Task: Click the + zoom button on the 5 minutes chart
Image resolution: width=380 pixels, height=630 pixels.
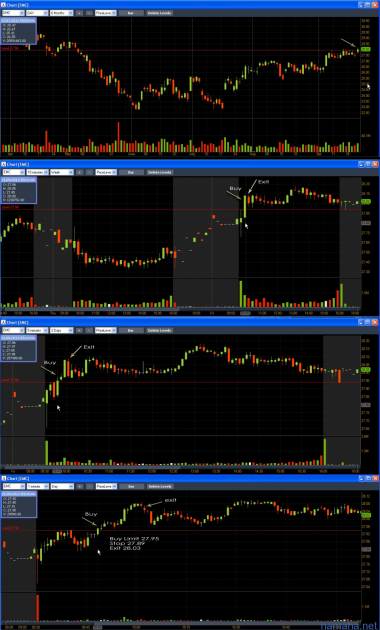Action: click(80, 330)
